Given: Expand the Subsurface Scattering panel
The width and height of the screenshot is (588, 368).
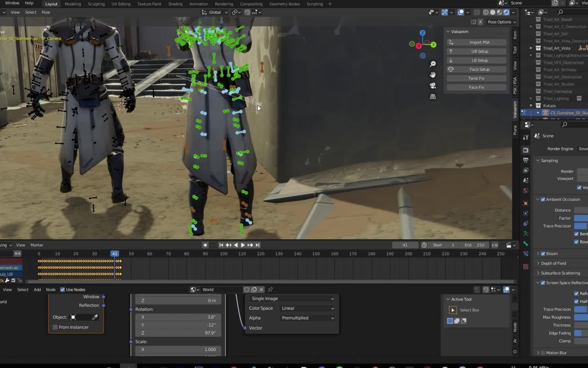Looking at the screenshot, I should 538,273.
